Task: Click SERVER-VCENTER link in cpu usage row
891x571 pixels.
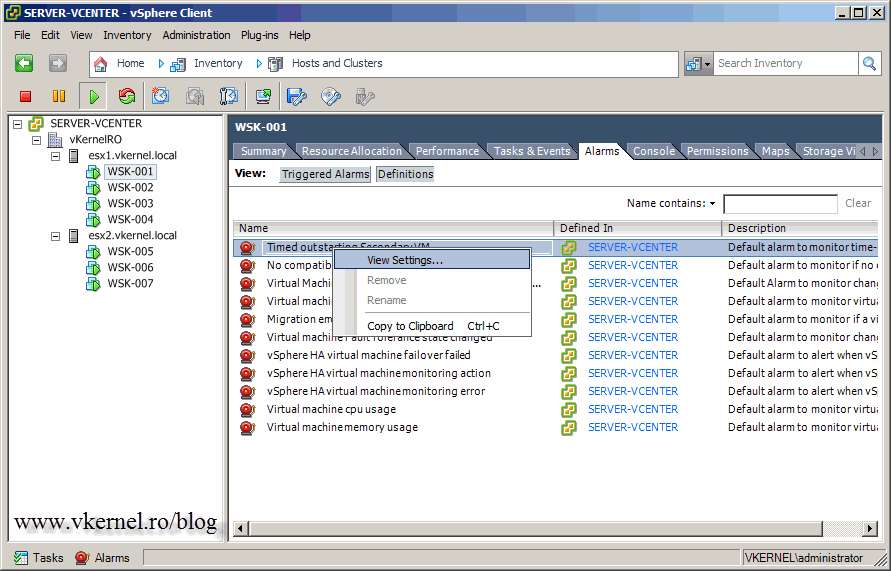Action: (x=632, y=410)
